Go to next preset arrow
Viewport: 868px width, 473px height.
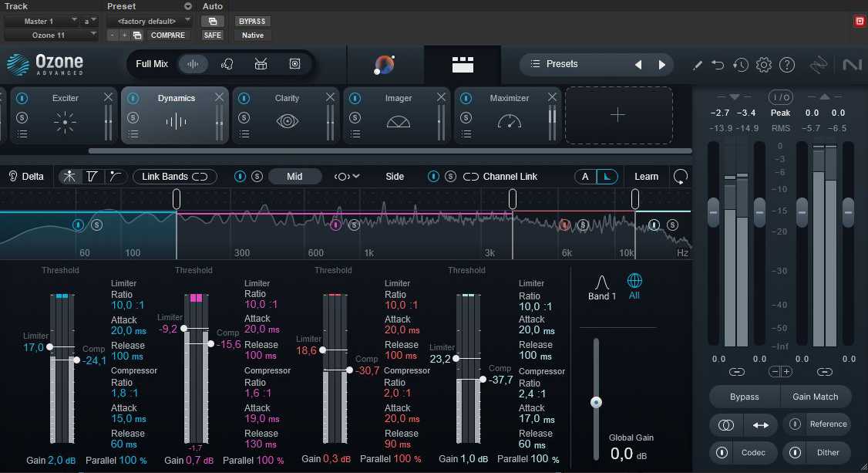click(662, 65)
